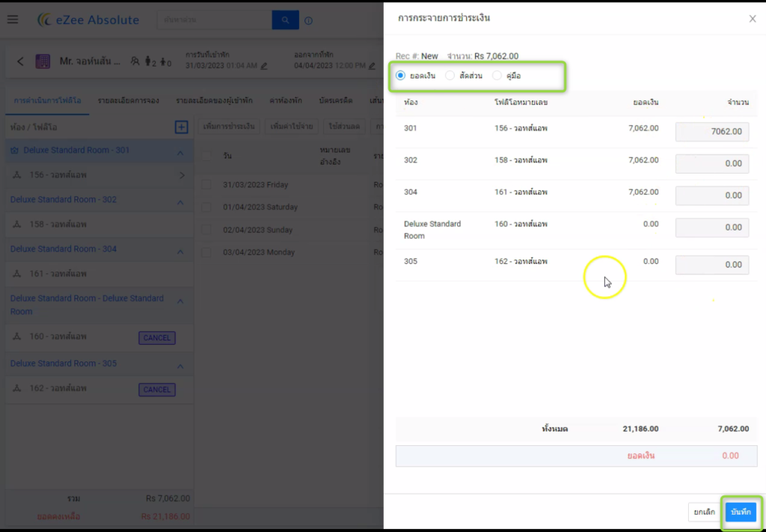Click the amount field for room 305
Viewport: 766px width, 532px height.
click(x=712, y=265)
